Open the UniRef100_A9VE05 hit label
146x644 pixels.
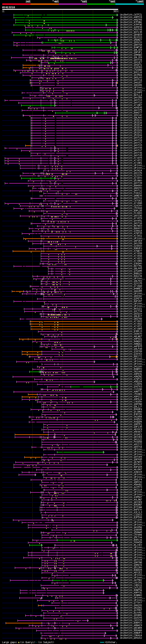point(131,108)
